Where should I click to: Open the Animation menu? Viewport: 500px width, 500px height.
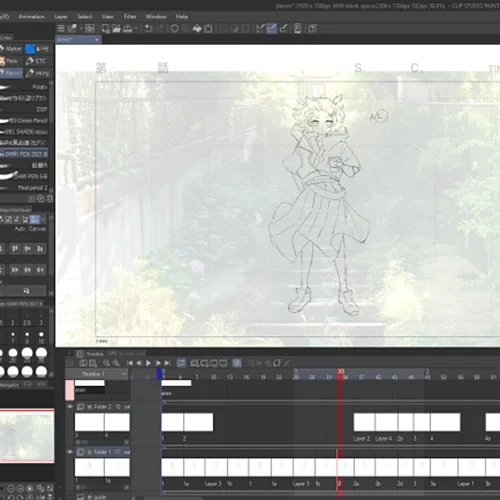31,16
